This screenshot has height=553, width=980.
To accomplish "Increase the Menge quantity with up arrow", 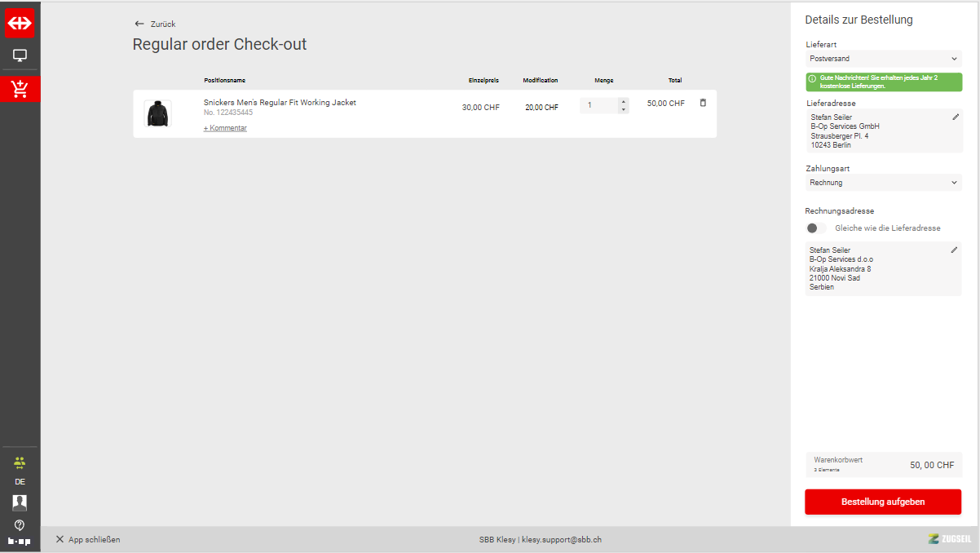I will tap(623, 102).
